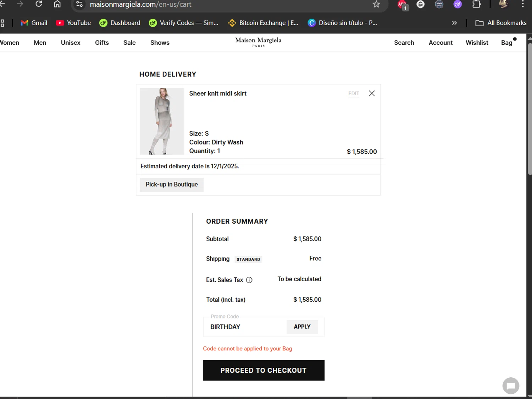Open the Gifts menu
This screenshot has height=399, width=532.
[102, 43]
